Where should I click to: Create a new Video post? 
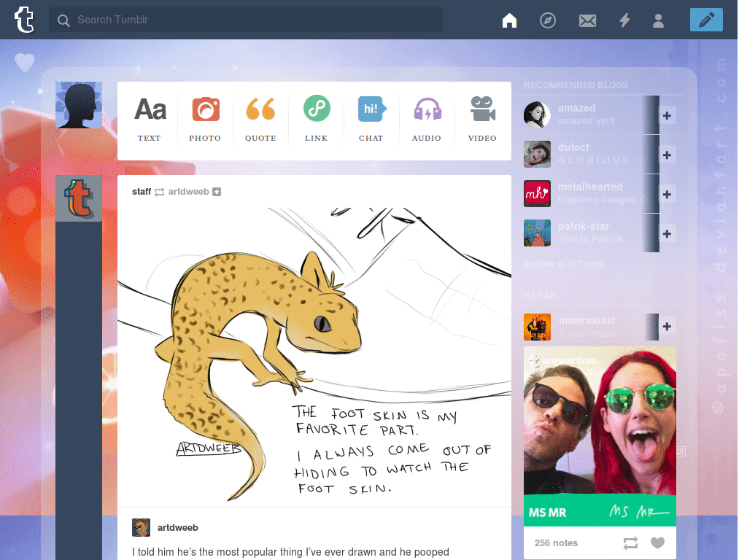click(482, 119)
